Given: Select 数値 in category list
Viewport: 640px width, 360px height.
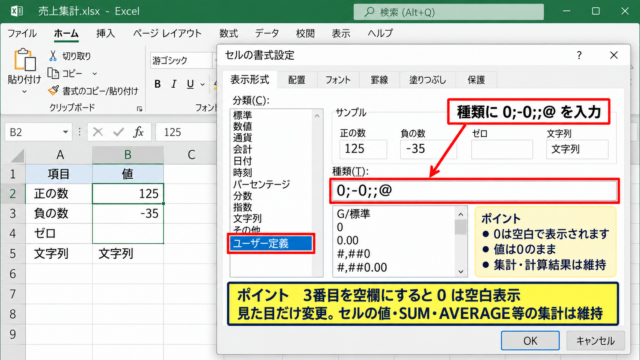Looking at the screenshot, I should pos(242,127).
